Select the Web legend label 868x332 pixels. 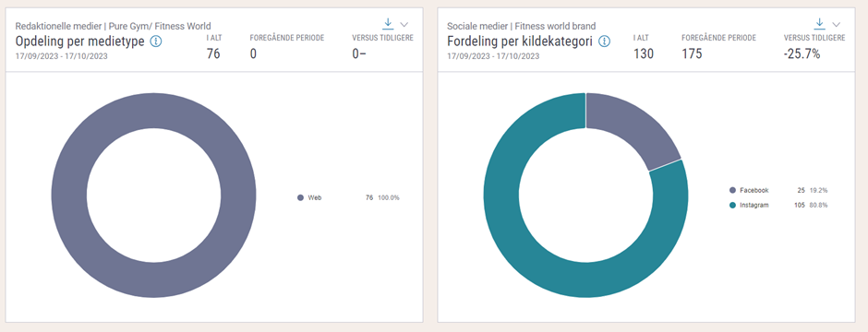315,197
